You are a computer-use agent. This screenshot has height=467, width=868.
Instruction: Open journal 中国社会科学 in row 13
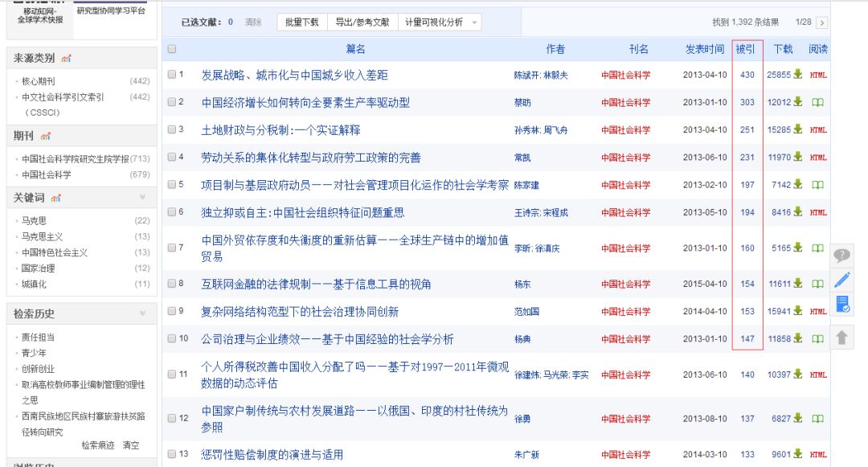click(x=626, y=455)
